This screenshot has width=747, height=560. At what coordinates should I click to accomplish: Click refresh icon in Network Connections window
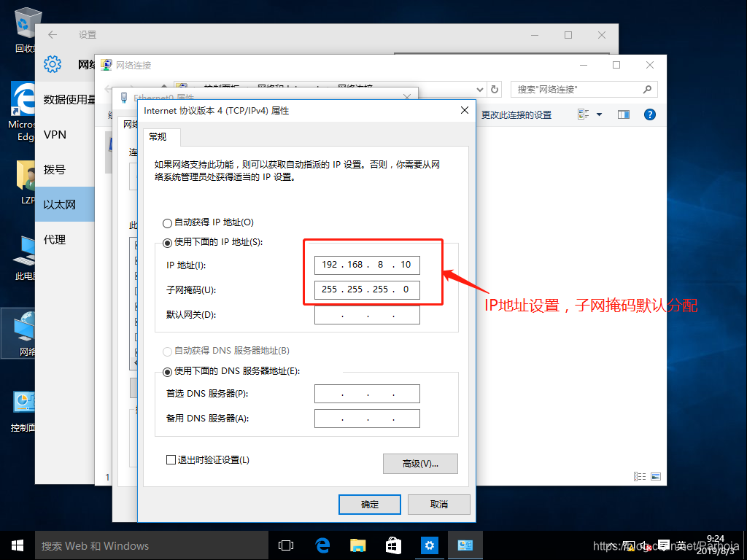point(495,89)
